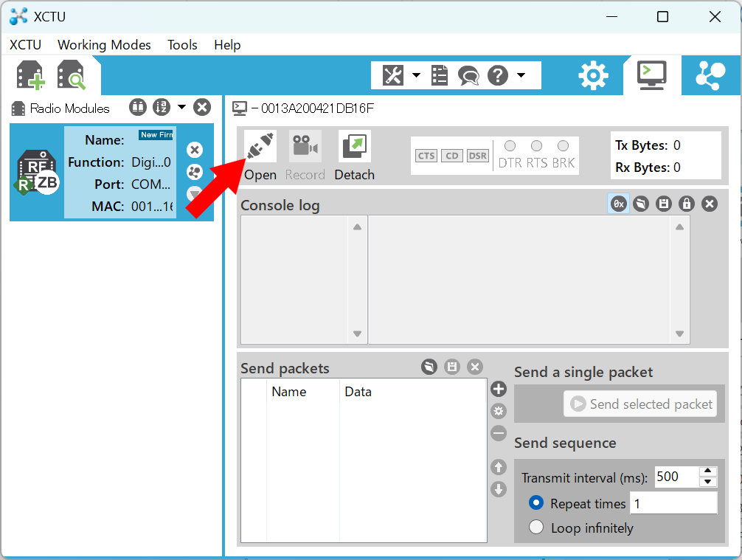742x560 pixels.
Task: Move selected packet up arrow
Action: point(499,467)
